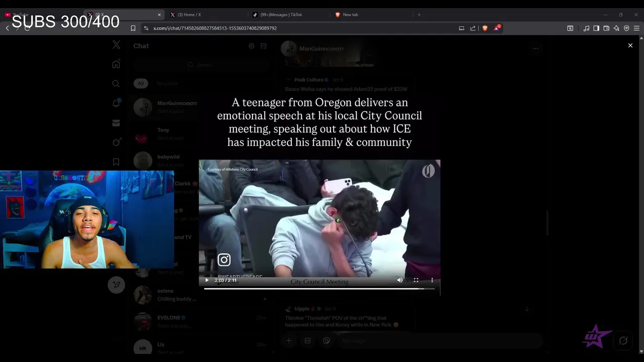
Task: Select the All filter tab in Chat
Action: (140, 83)
